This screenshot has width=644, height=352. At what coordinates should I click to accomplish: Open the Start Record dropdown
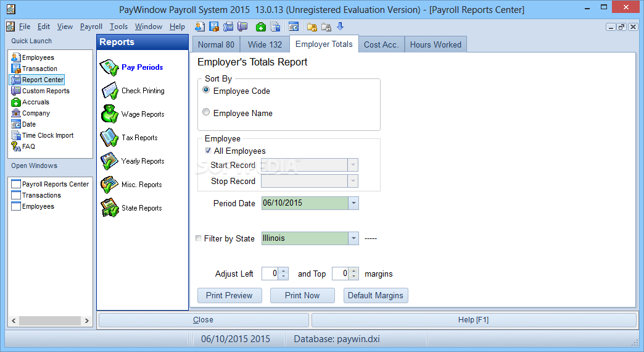coord(353,165)
